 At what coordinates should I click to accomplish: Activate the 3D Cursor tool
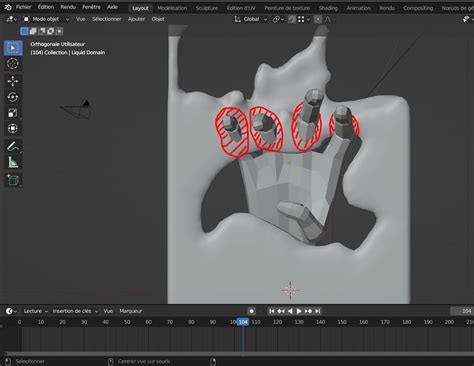pos(13,63)
